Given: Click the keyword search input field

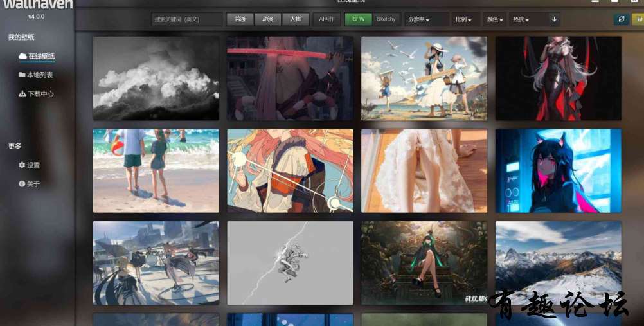Looking at the screenshot, I should coord(187,19).
